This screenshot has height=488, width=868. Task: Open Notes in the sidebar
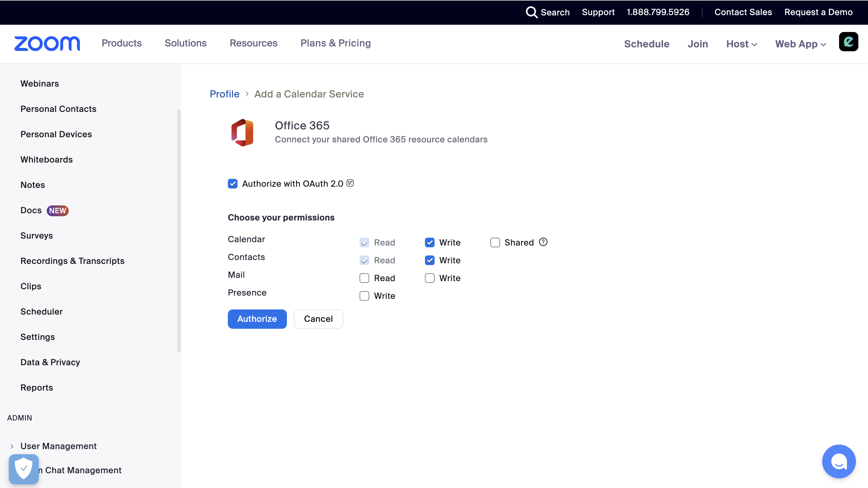point(33,185)
